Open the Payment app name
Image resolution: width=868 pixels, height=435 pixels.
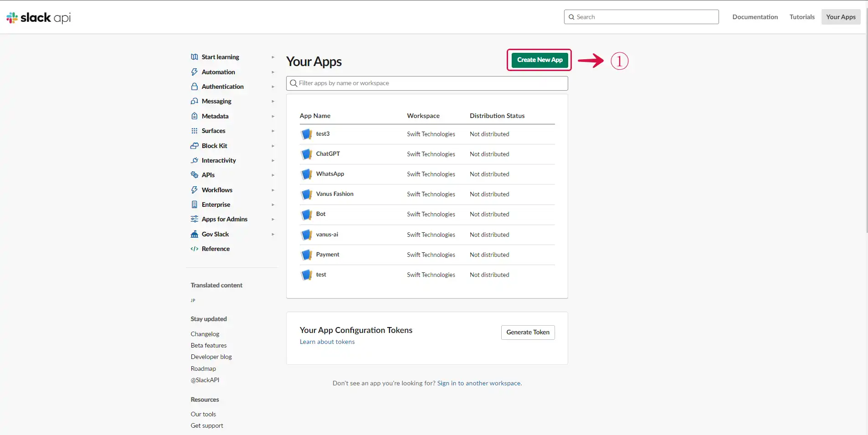click(328, 255)
